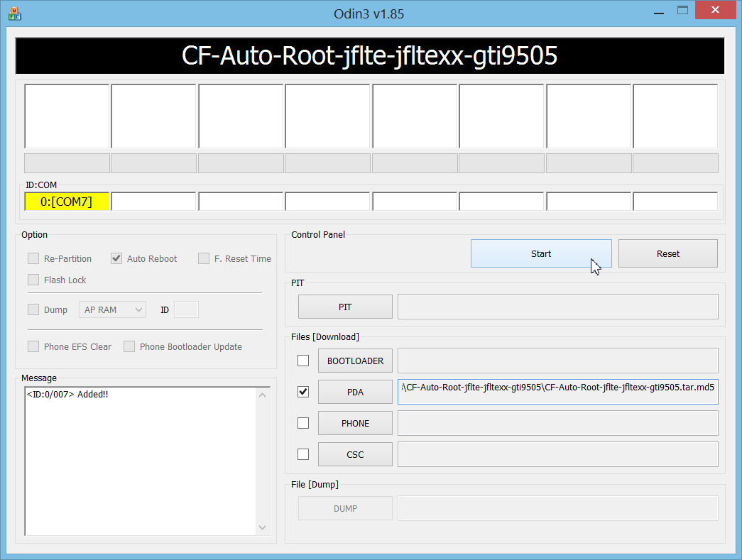Enable the CSC file checkbox
Screen dimensions: 742x560
(x=303, y=454)
